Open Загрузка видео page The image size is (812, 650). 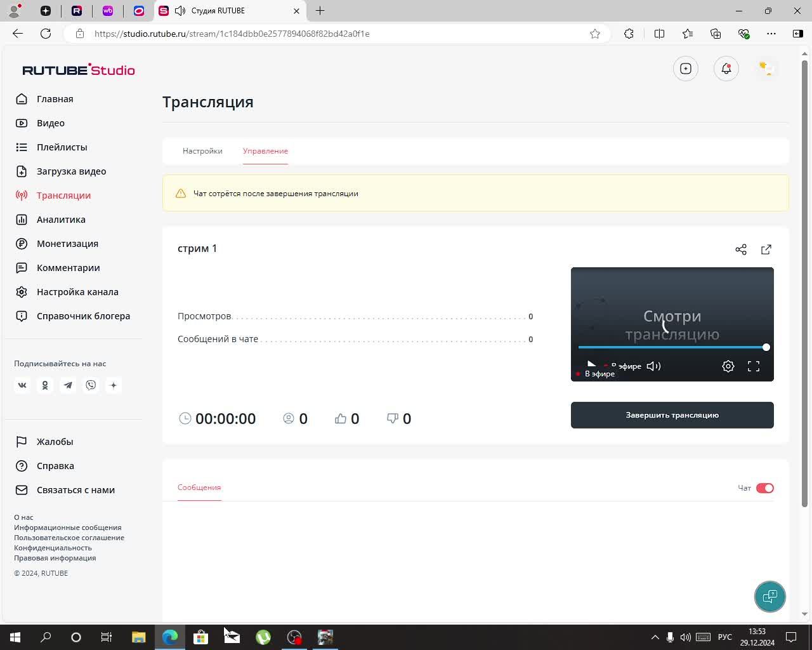pyautogui.click(x=61, y=171)
